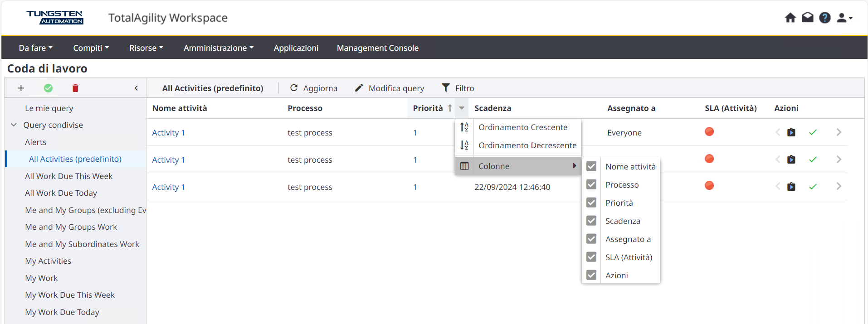Image resolution: width=868 pixels, height=324 pixels.
Task: Expand the Amministrazione menu
Action: click(218, 48)
